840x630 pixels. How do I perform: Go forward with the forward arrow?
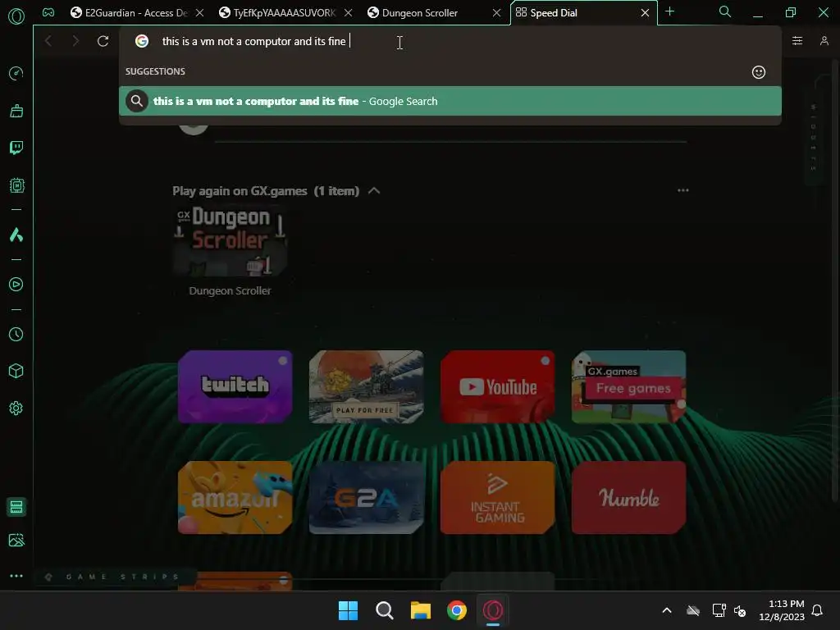pos(75,41)
